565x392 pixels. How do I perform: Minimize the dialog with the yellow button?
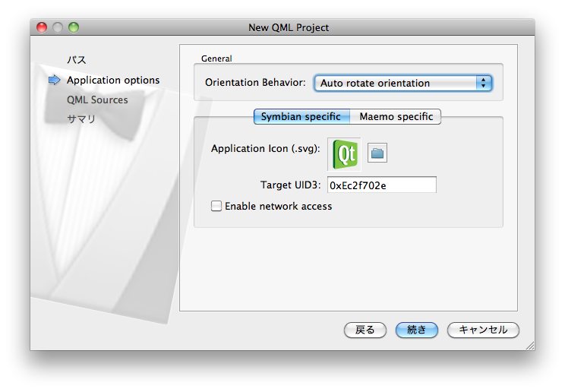tap(58, 27)
